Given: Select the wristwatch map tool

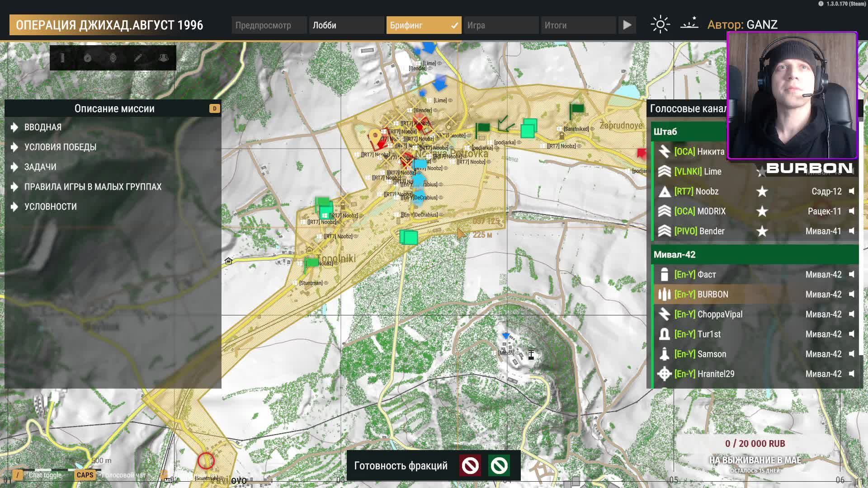Looking at the screenshot, I should (113, 58).
